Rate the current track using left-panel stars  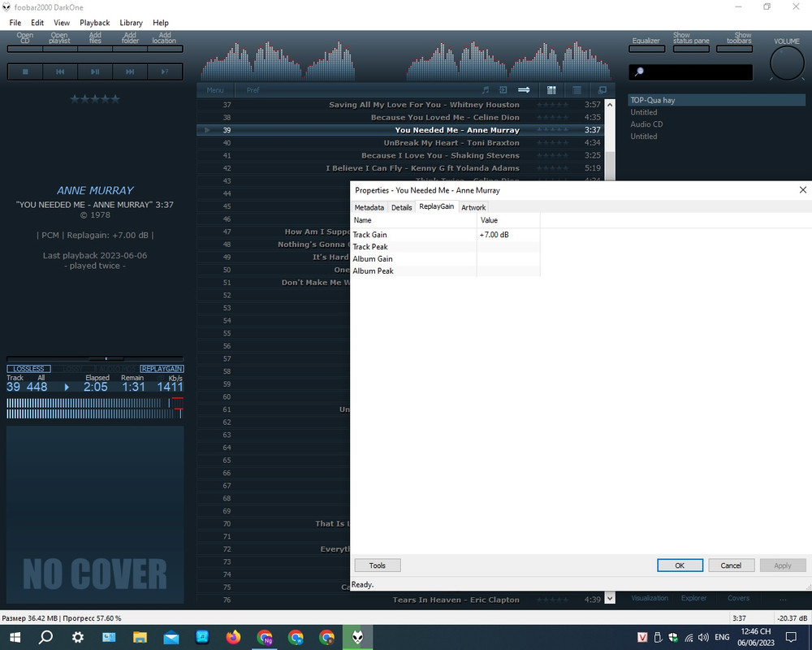95,99
